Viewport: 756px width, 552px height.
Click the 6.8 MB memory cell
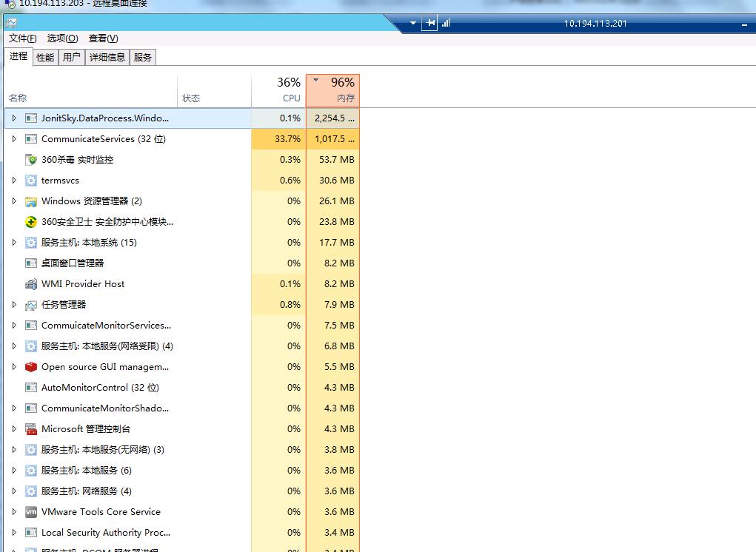333,346
